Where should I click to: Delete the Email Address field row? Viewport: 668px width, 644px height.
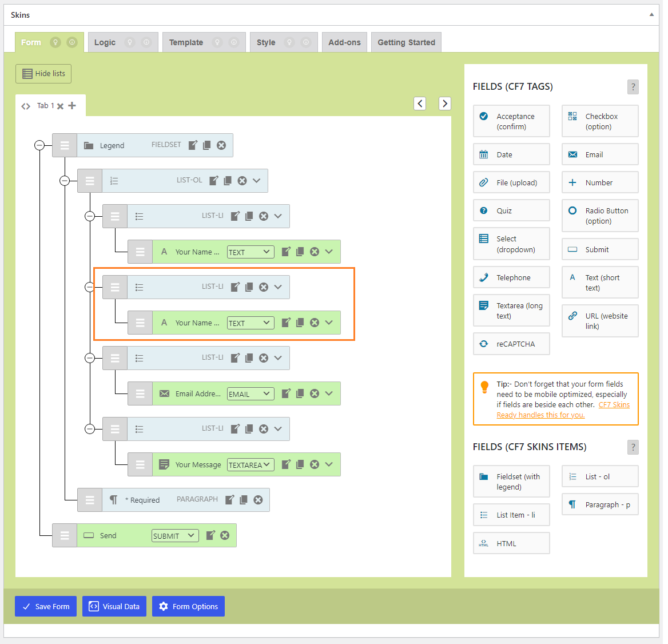[315, 393]
